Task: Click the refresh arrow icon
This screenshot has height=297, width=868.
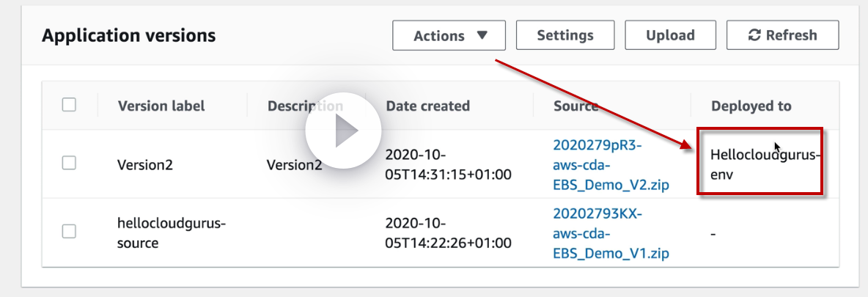Action: (754, 35)
